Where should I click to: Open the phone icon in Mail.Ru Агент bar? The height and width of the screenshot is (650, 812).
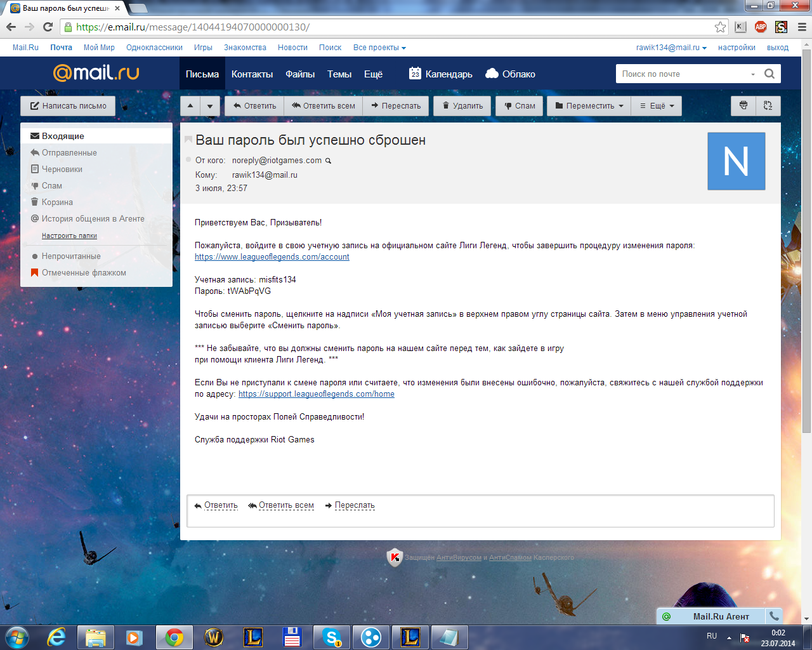click(774, 616)
